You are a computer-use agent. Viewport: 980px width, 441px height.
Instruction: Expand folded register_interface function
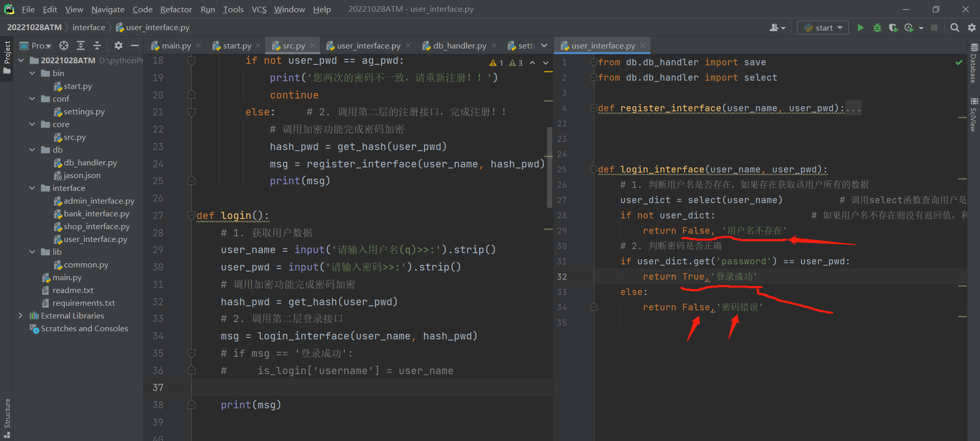[x=594, y=108]
